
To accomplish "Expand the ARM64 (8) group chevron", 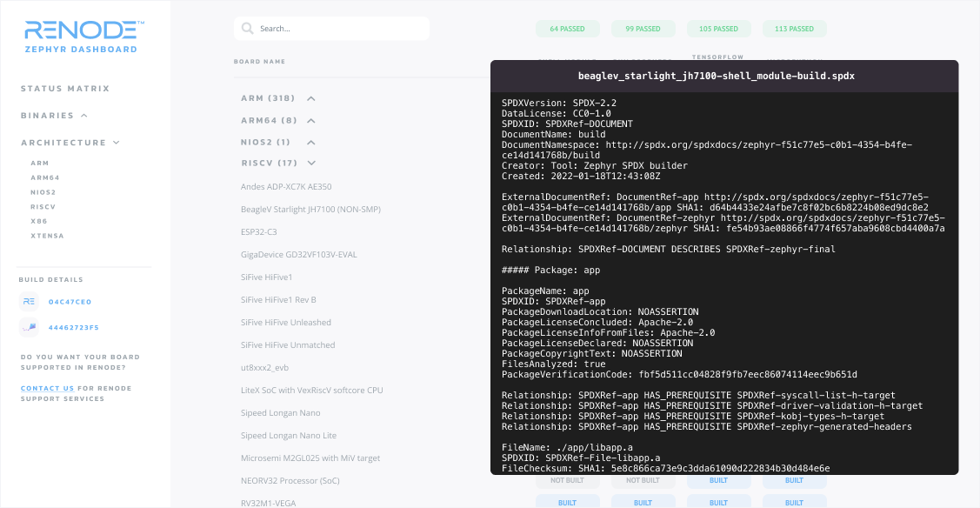I will click(x=311, y=121).
